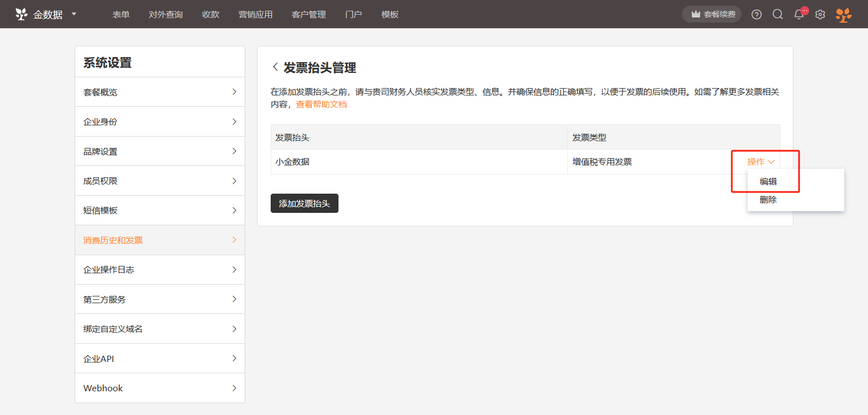
Task: Click the 小金数据 invoice title cell
Action: tap(419, 162)
